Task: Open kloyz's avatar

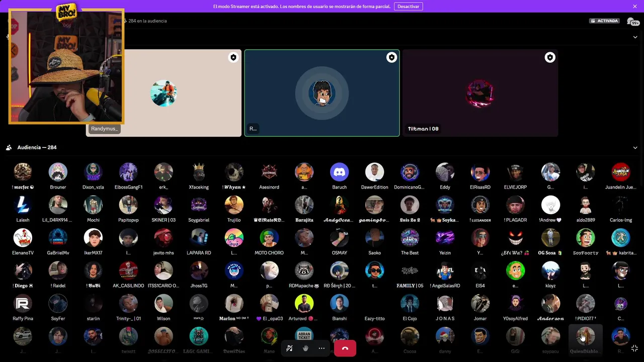Action: pos(550,270)
